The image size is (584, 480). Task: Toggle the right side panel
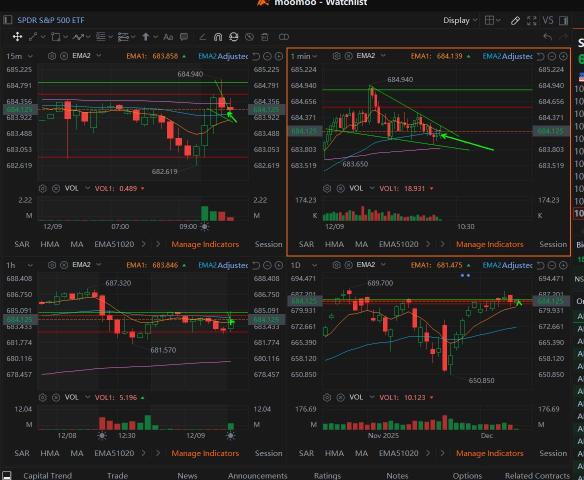coord(564,20)
